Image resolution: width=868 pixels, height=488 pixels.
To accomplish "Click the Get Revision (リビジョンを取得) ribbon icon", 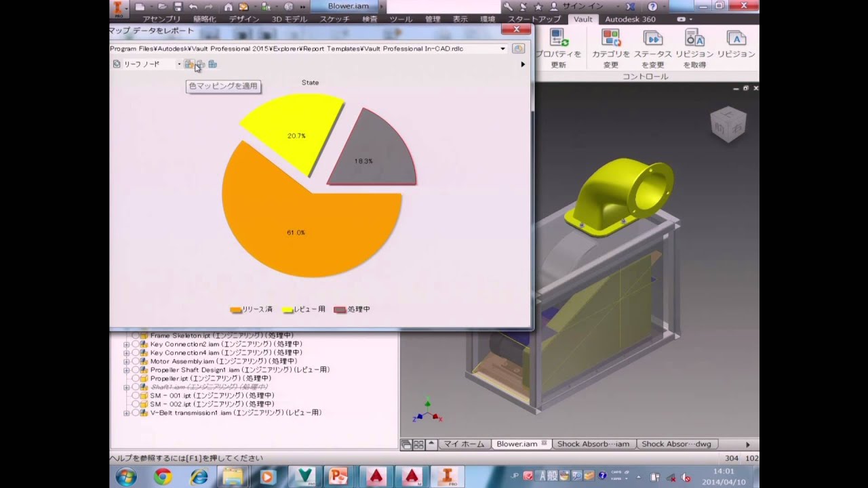I will pos(694,38).
